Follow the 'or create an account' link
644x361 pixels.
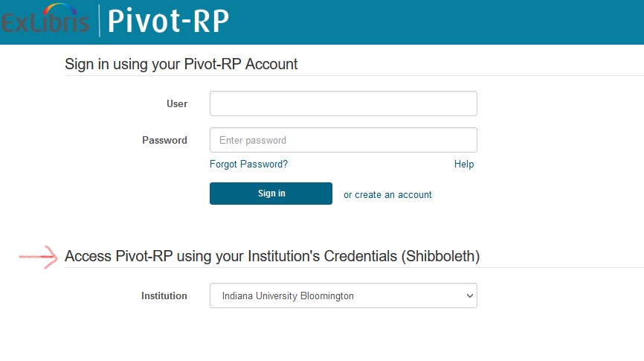387,194
